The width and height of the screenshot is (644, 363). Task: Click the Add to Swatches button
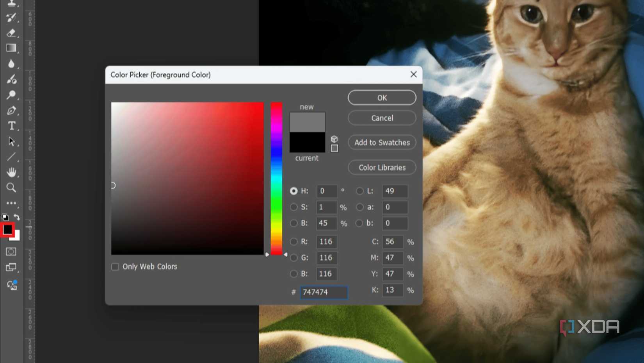click(382, 142)
